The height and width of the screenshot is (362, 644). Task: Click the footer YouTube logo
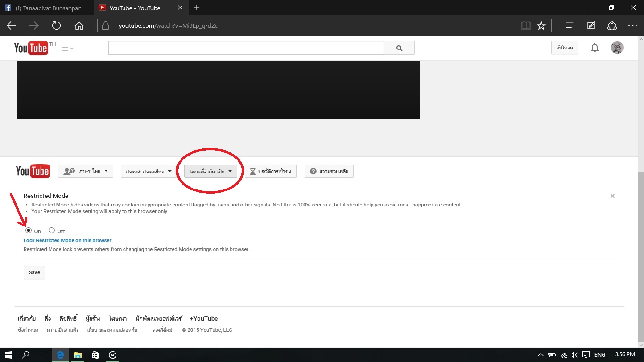pos(33,171)
